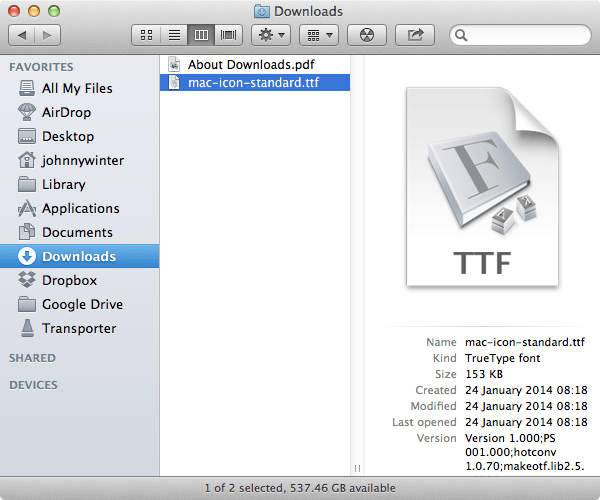Click the FAVORITES section header
Image resolution: width=600 pixels, height=500 pixels.
[x=41, y=67]
